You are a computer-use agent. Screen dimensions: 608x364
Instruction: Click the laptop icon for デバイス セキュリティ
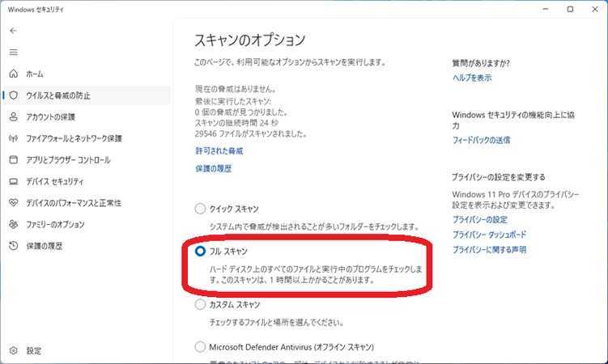point(14,181)
